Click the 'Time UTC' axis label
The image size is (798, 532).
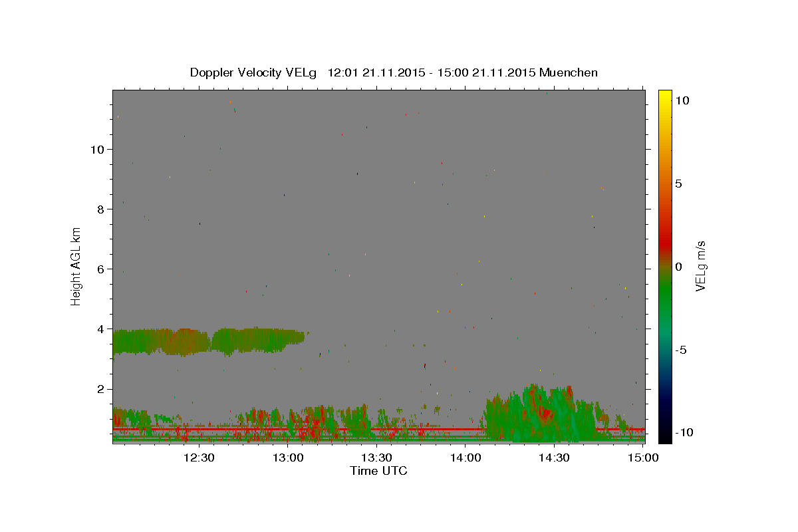[x=378, y=471]
